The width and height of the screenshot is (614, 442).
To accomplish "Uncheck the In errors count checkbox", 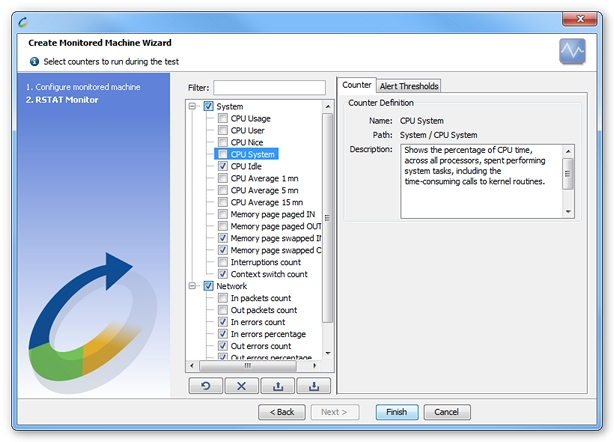I will pyautogui.click(x=223, y=322).
